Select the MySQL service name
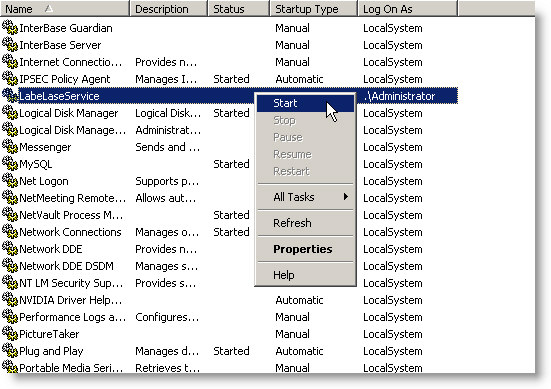Image resolution: width=551 pixels, height=389 pixels. 35,164
